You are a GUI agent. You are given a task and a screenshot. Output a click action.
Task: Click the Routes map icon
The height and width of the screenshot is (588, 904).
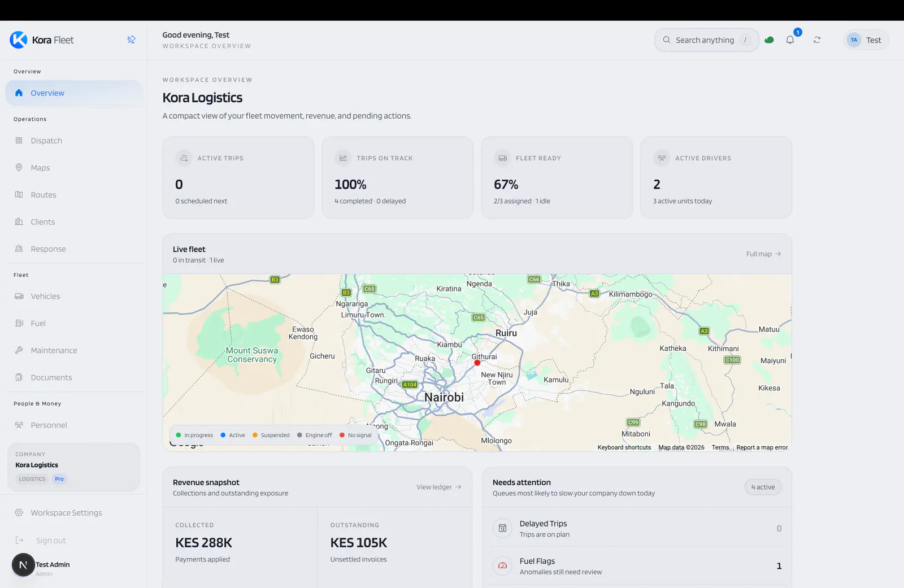coord(19,195)
